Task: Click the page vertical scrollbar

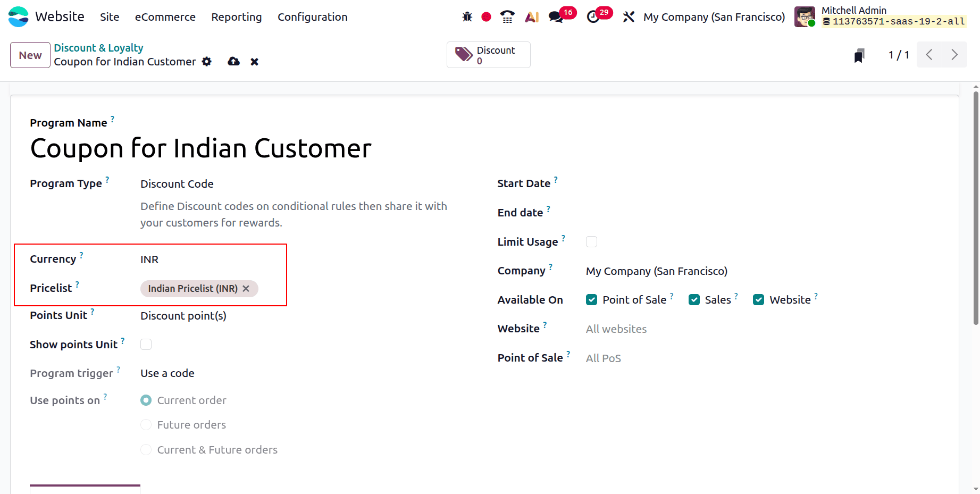Action: 976,207
